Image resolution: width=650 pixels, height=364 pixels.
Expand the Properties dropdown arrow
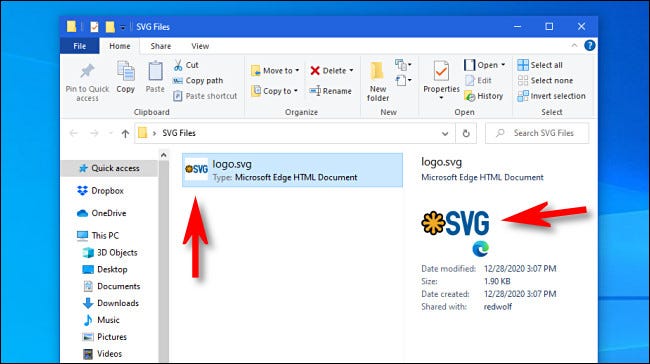[x=441, y=98]
